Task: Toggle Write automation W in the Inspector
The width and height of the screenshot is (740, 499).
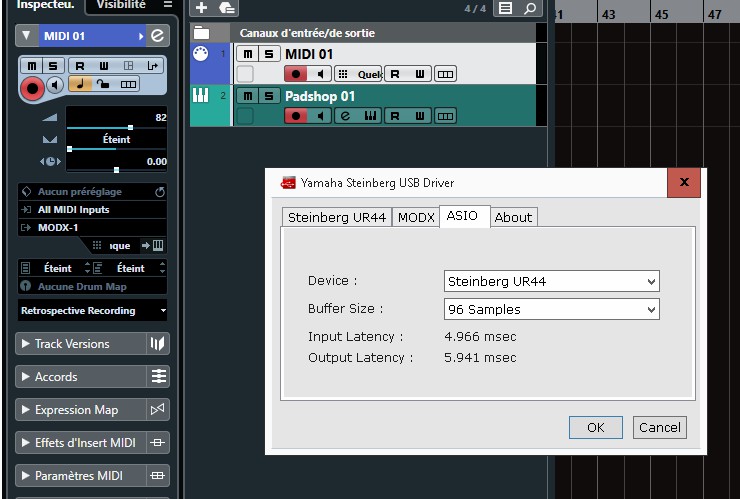Action: coord(104,66)
